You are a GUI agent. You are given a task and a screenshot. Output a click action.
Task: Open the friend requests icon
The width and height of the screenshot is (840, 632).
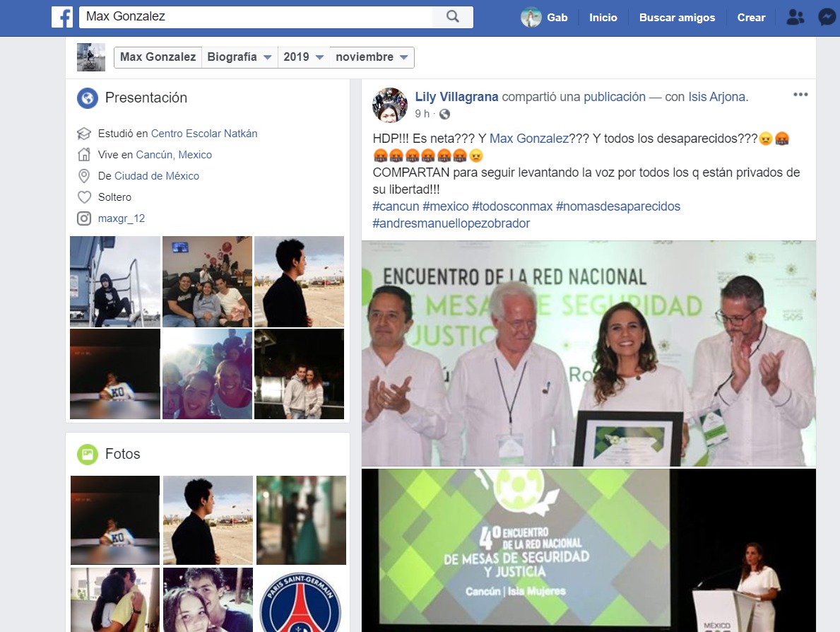795,18
